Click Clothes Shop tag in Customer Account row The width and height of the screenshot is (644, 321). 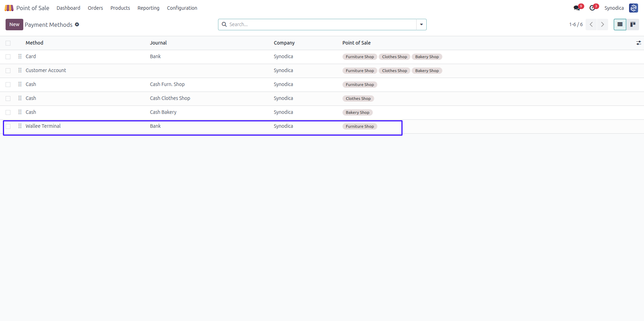click(394, 71)
